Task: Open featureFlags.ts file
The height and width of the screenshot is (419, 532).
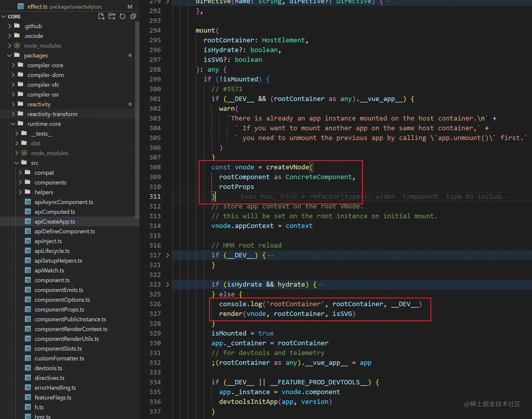Action: 70,398
